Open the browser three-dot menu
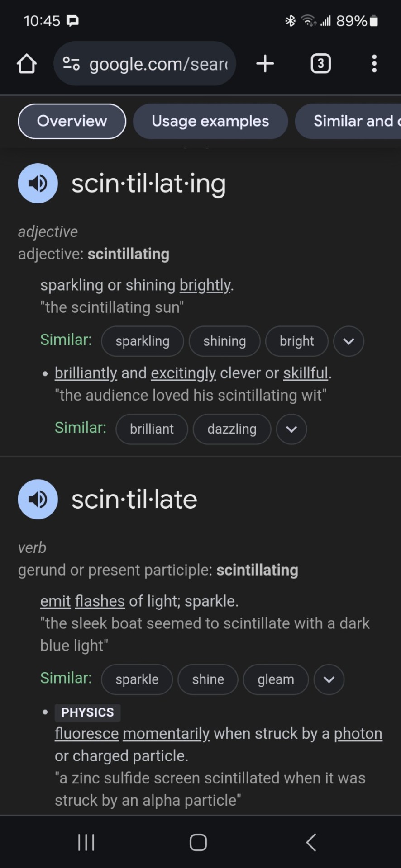Viewport: 401px width, 868px height. pos(374,64)
